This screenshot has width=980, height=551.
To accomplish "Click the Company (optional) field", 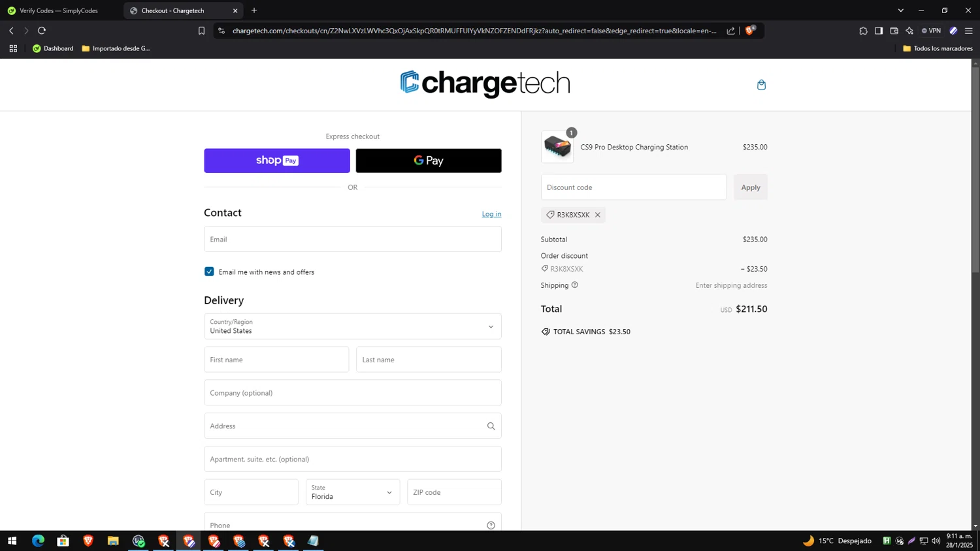I will [353, 393].
